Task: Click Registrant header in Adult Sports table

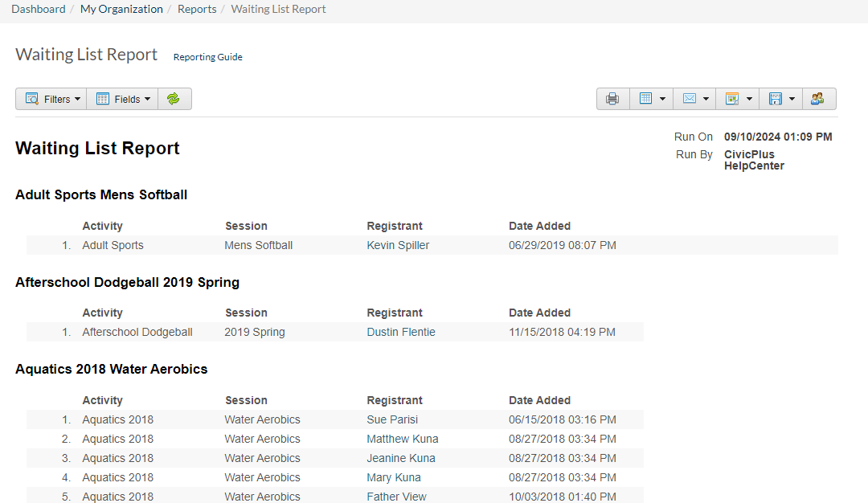Action: coord(395,226)
